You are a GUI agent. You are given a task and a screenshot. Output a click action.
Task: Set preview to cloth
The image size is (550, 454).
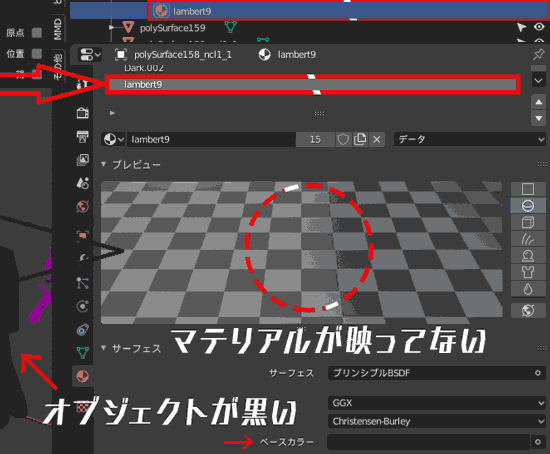pos(528,272)
